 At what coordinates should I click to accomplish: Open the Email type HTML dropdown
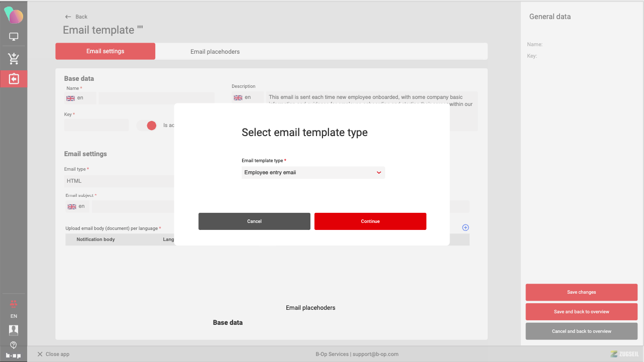point(119,181)
